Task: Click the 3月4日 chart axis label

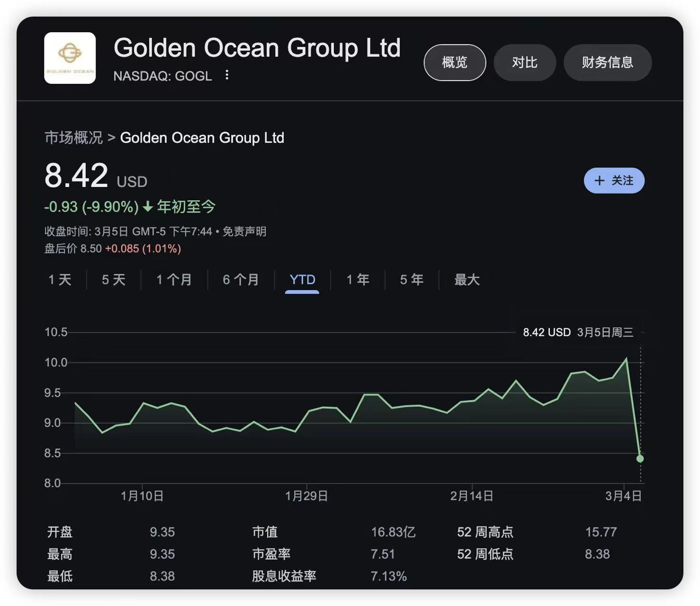Action: pyautogui.click(x=624, y=496)
